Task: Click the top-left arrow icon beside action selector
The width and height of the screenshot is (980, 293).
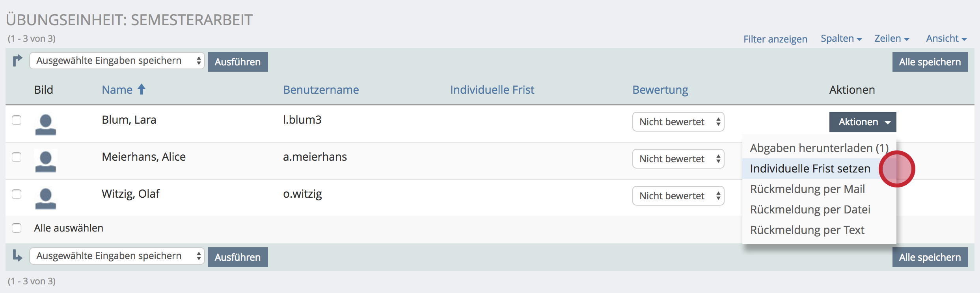Action: pyautogui.click(x=17, y=61)
